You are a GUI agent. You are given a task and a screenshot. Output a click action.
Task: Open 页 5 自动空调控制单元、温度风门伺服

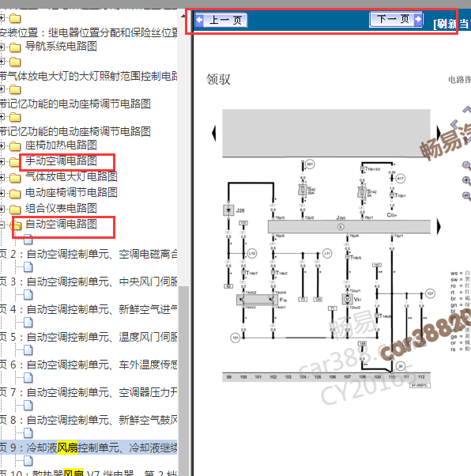click(89, 337)
